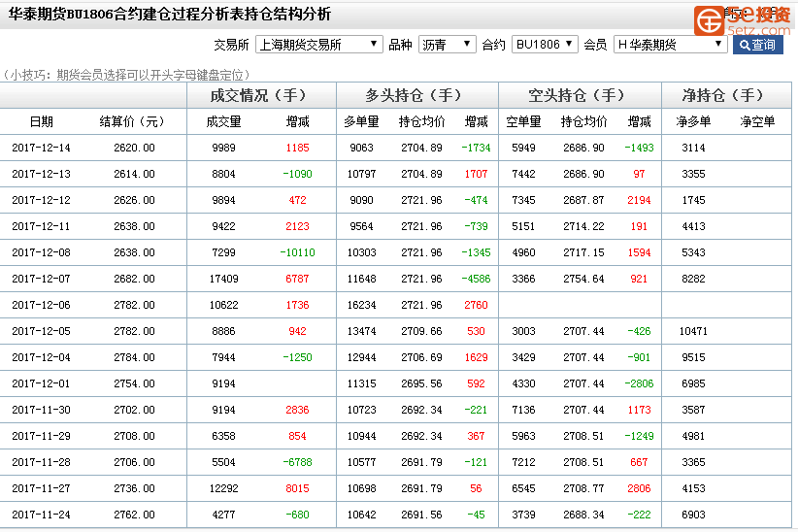Click short change value -2806
Image resolution: width=798 pixels, height=532 pixels.
pos(639,383)
